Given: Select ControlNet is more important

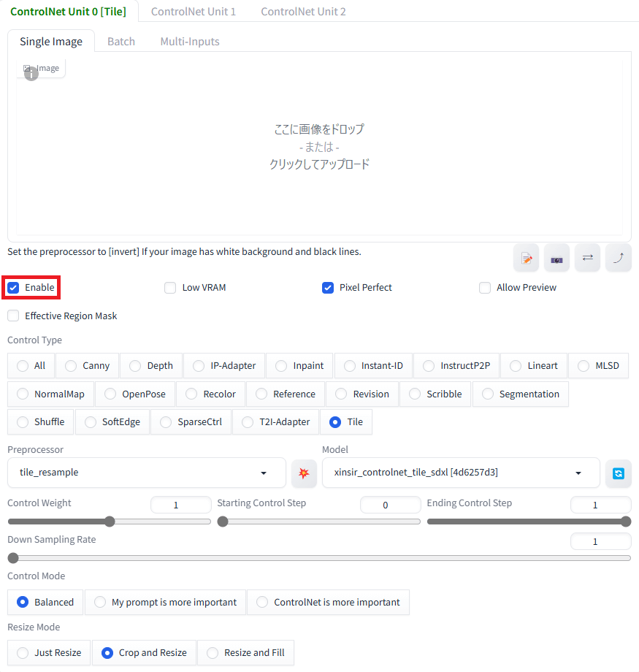Looking at the screenshot, I should [x=329, y=602].
